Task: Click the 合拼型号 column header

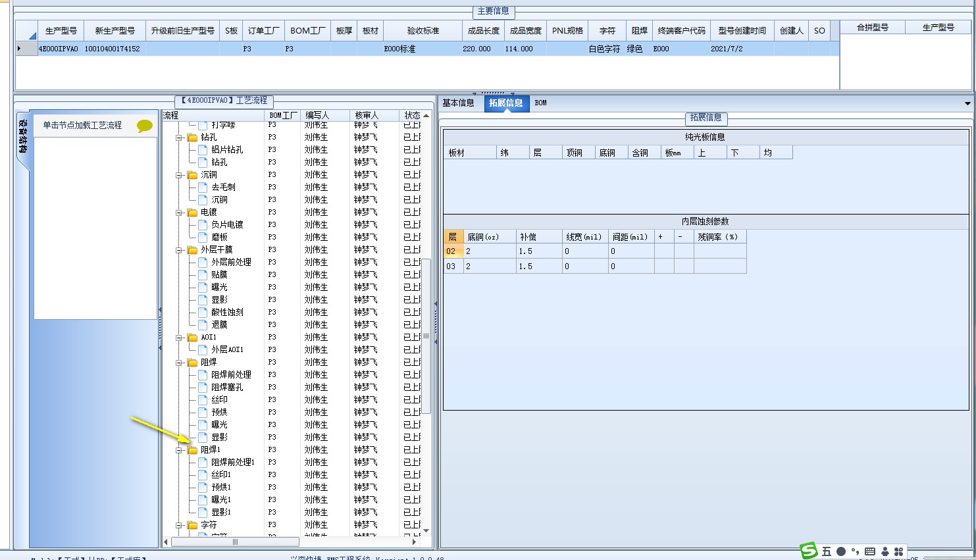Action: tap(873, 27)
